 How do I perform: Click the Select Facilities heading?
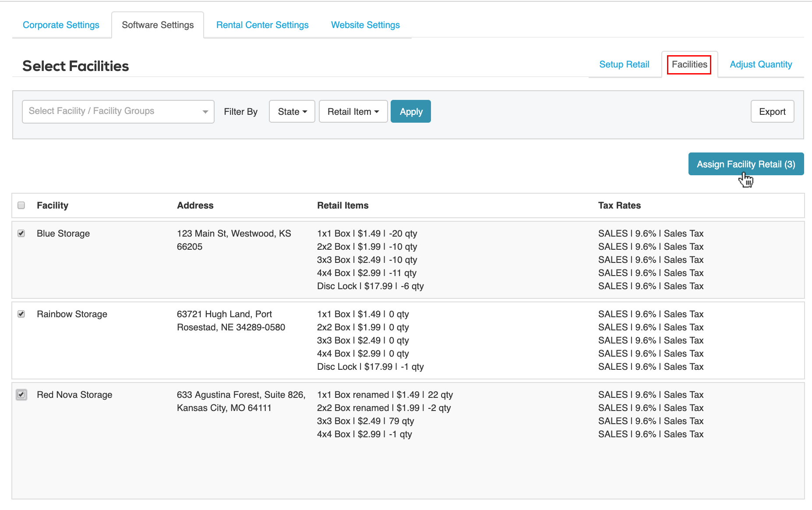coord(76,66)
